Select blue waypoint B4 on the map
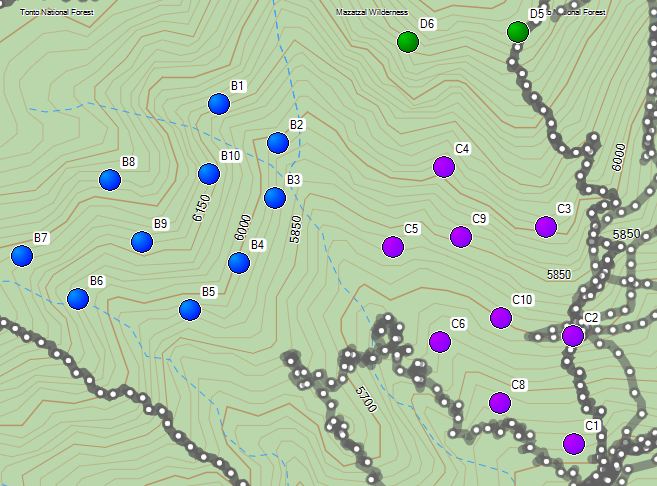657x486 pixels. [x=239, y=262]
